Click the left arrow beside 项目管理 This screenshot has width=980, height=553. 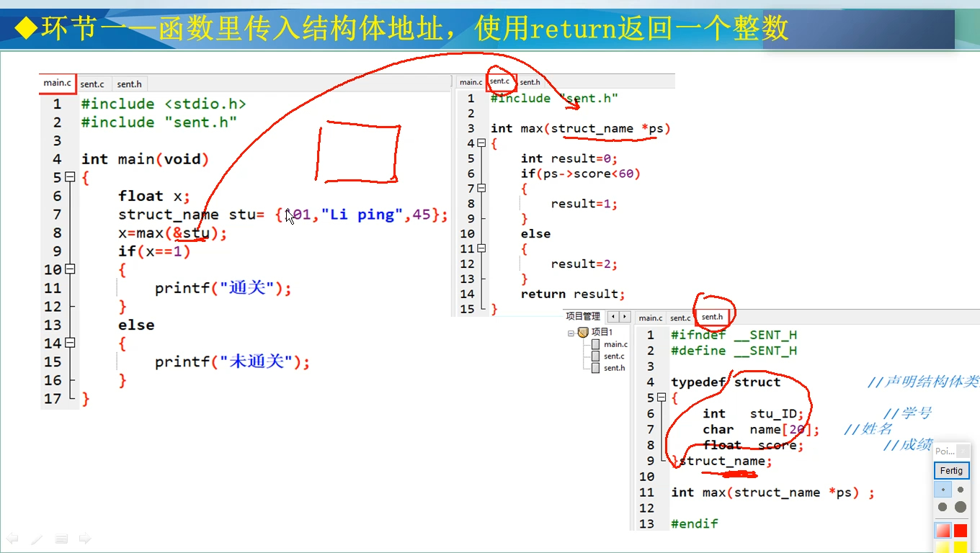coord(613,316)
